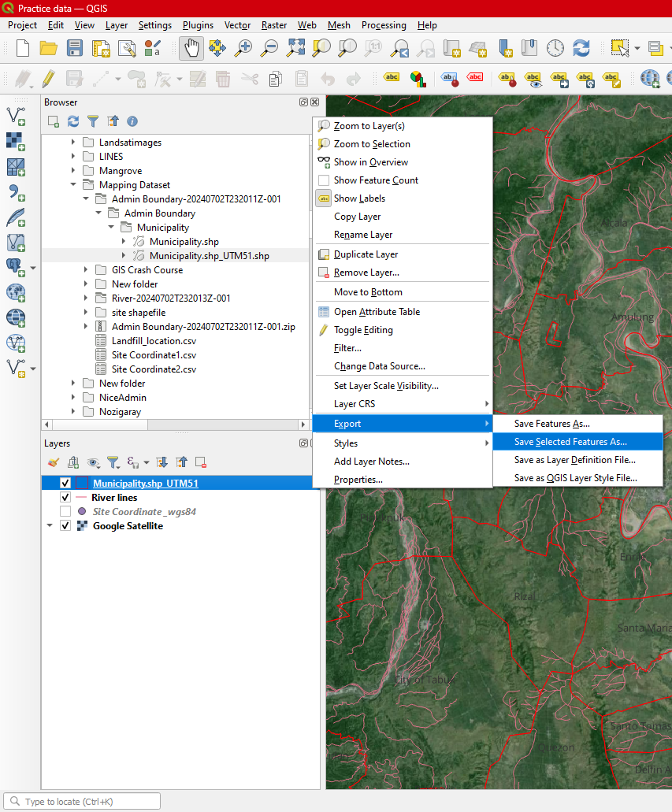Image resolution: width=672 pixels, height=812 pixels.
Task: Click the New Project blank page icon
Action: tap(23, 48)
